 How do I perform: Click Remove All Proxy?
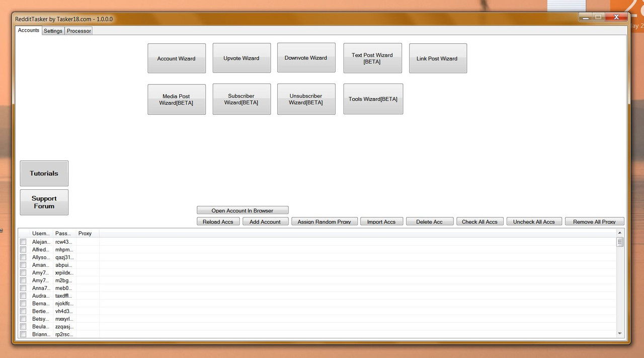pos(595,222)
